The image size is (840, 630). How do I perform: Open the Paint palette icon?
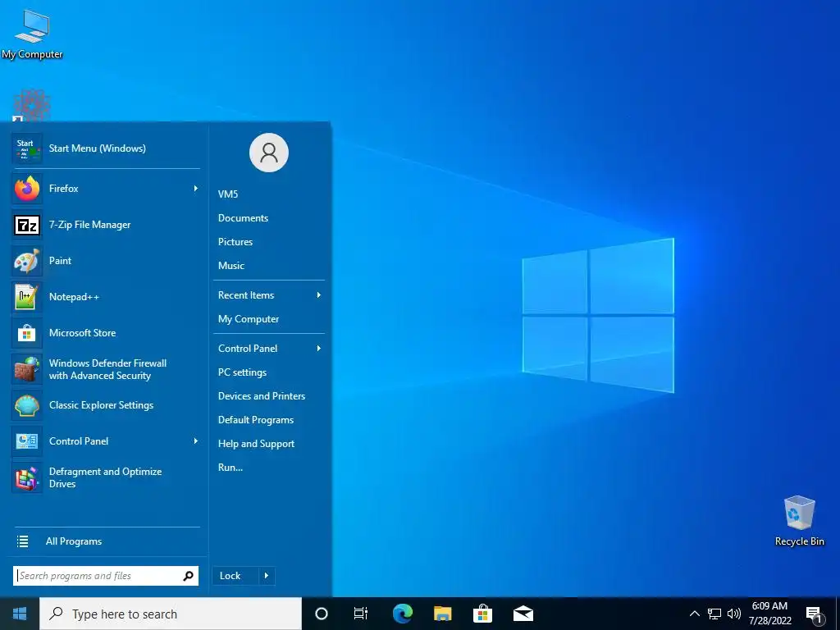[x=27, y=261]
